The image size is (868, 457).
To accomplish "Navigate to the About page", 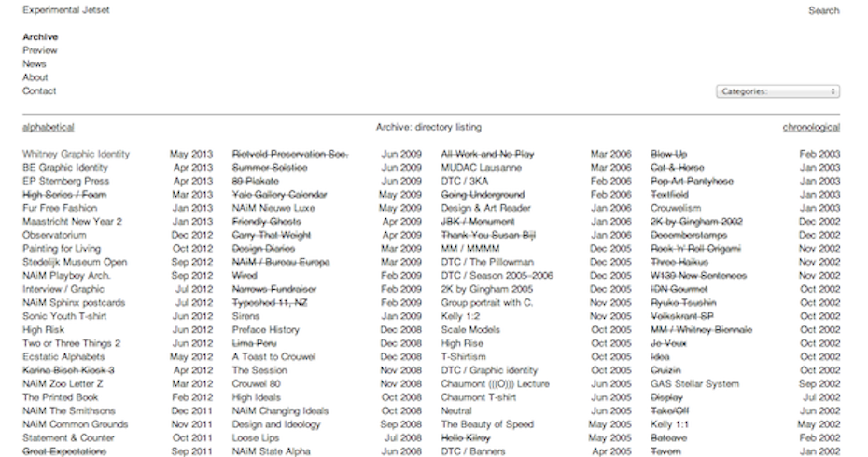I will click(35, 77).
